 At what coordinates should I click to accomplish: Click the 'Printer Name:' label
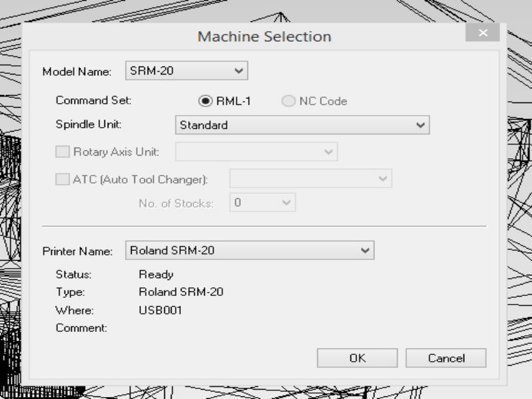(x=77, y=251)
